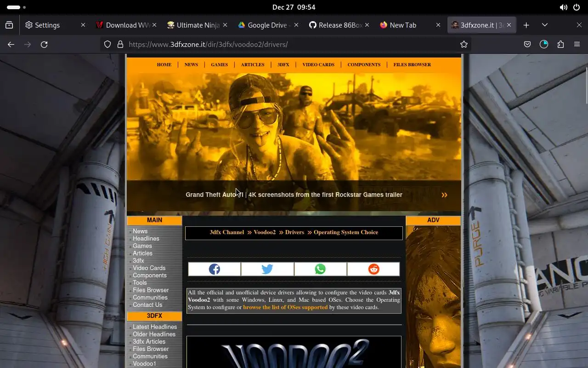Share page on Twitter
The width and height of the screenshot is (588, 368).
(267, 269)
